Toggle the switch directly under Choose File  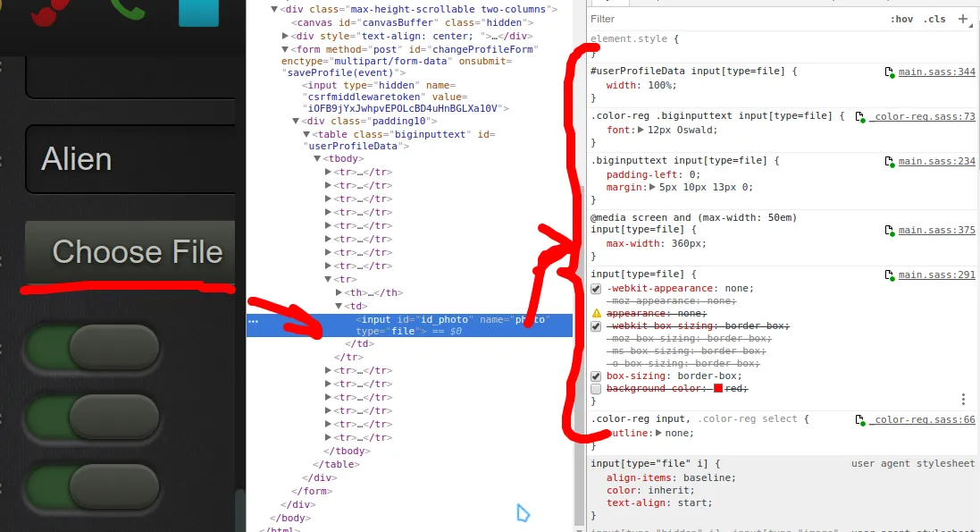click(x=93, y=347)
